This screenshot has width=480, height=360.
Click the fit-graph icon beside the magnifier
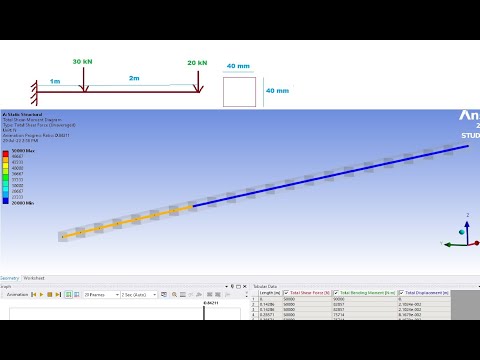click(183, 295)
